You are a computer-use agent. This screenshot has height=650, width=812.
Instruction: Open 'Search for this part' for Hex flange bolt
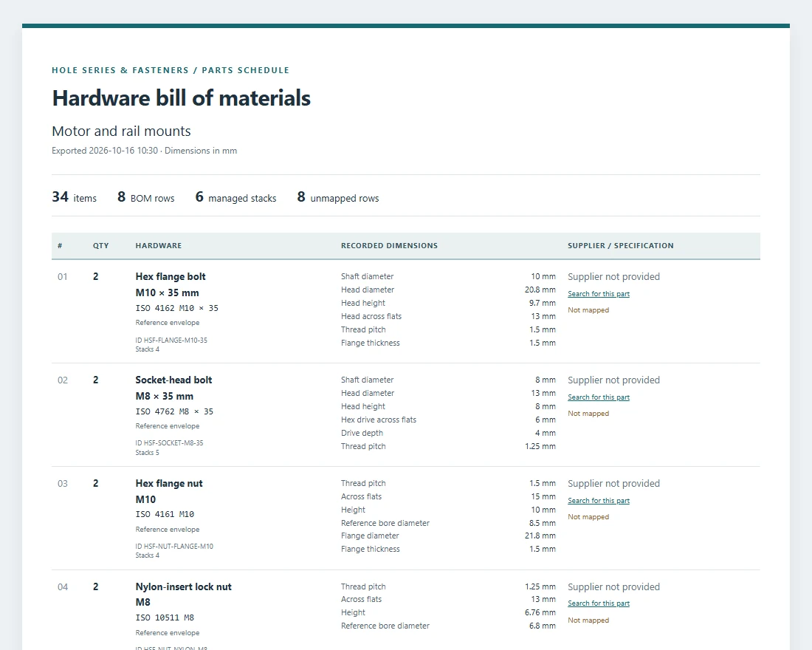(x=599, y=294)
